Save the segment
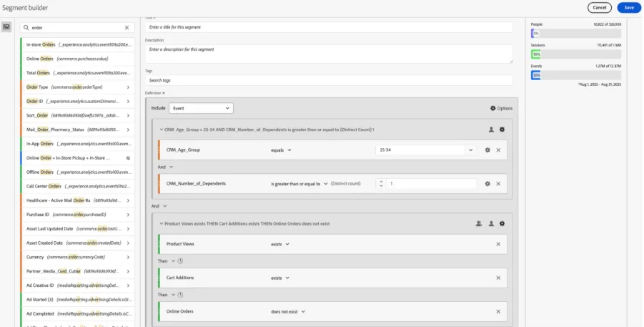 click(x=629, y=7)
